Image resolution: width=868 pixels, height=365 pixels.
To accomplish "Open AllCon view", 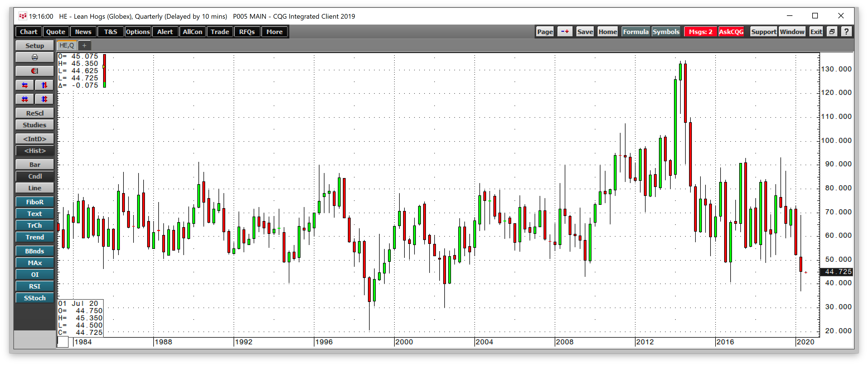I will 192,32.
